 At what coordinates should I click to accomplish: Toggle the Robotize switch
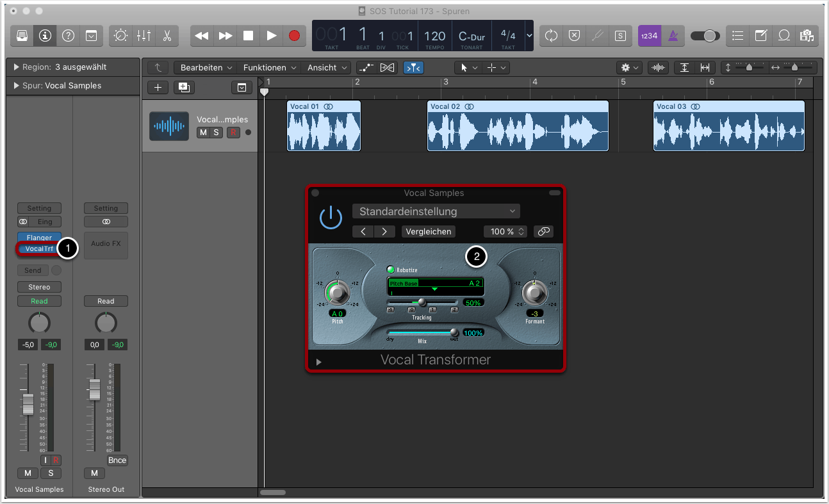point(391,270)
